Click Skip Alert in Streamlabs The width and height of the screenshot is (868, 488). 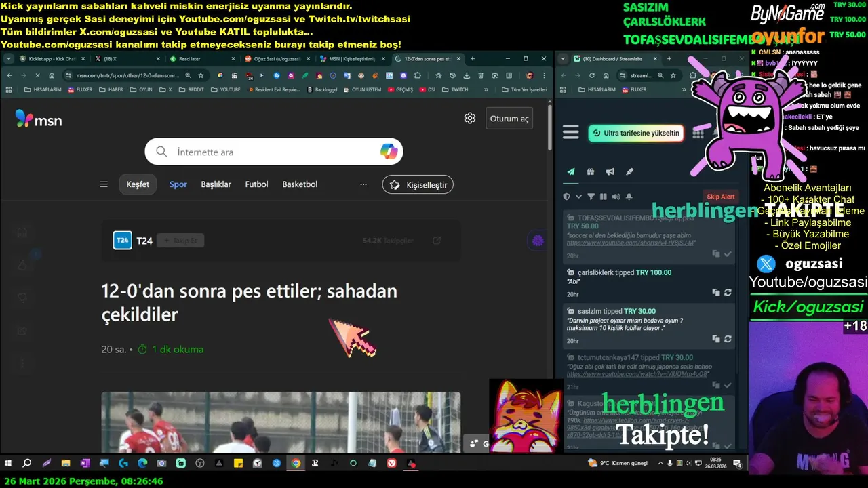720,197
